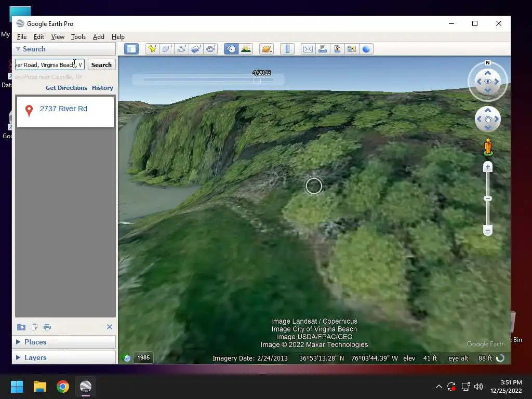Zoom out with the minus button
This screenshot has height=399, width=532.
[x=487, y=231]
